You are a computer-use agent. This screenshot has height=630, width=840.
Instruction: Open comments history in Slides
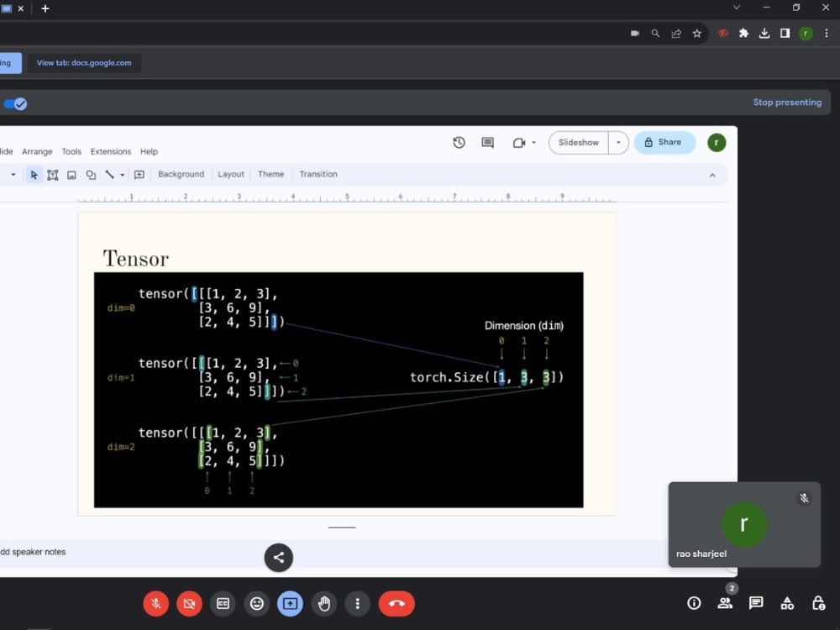(487, 143)
